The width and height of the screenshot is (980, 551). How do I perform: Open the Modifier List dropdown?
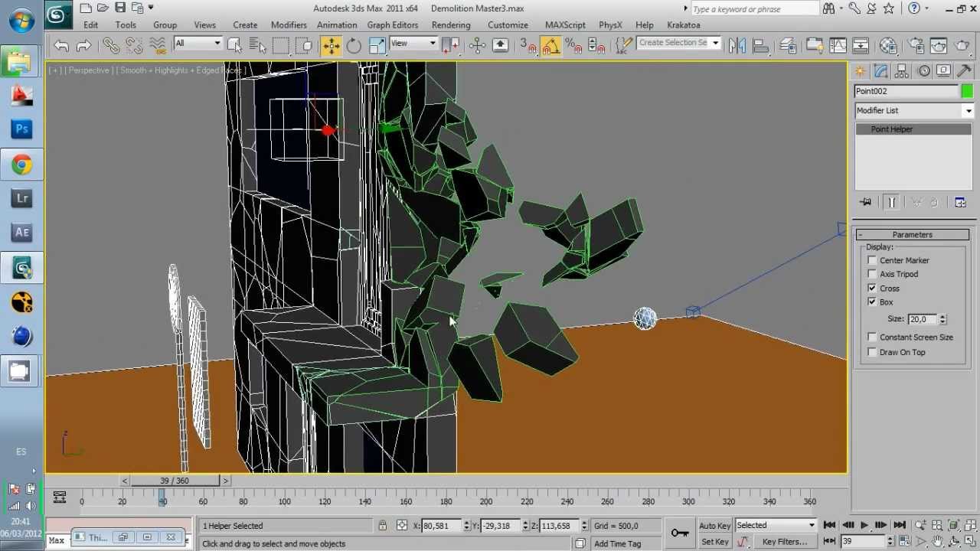(913, 110)
